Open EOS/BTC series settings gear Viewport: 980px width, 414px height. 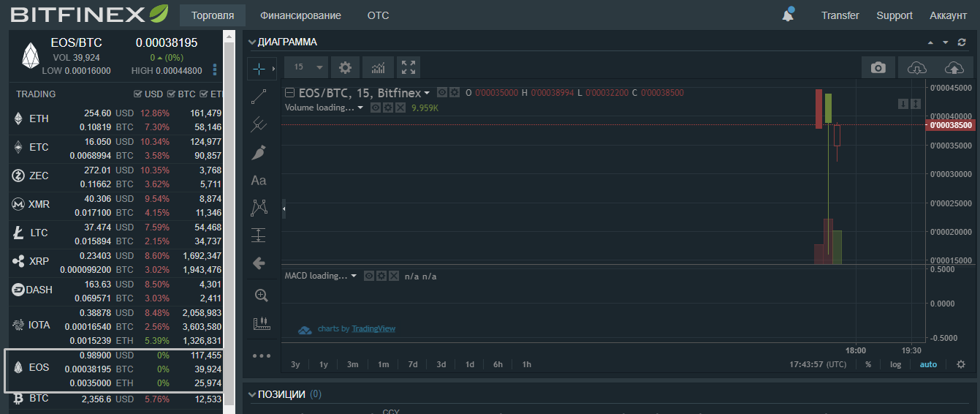pyautogui.click(x=453, y=93)
